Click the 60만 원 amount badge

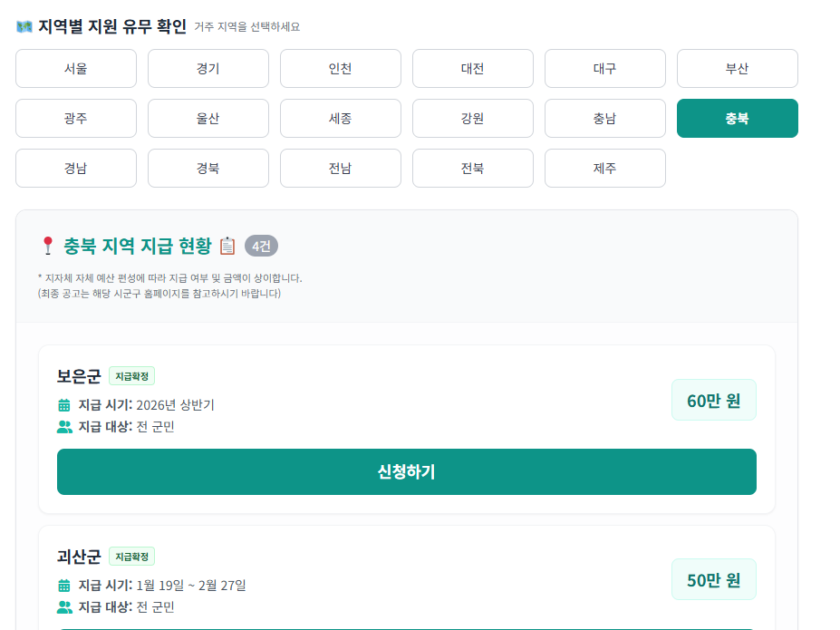714,401
